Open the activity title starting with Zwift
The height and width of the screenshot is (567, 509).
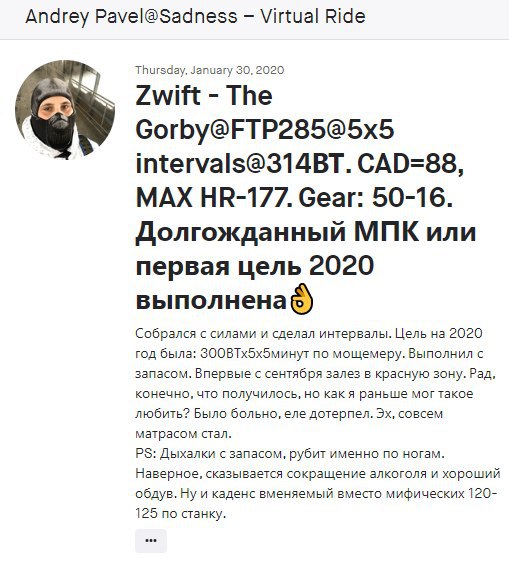(305, 199)
